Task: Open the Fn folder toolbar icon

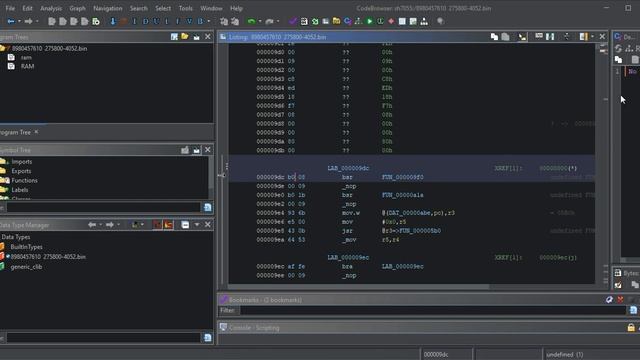Action: pyautogui.click(x=336, y=21)
